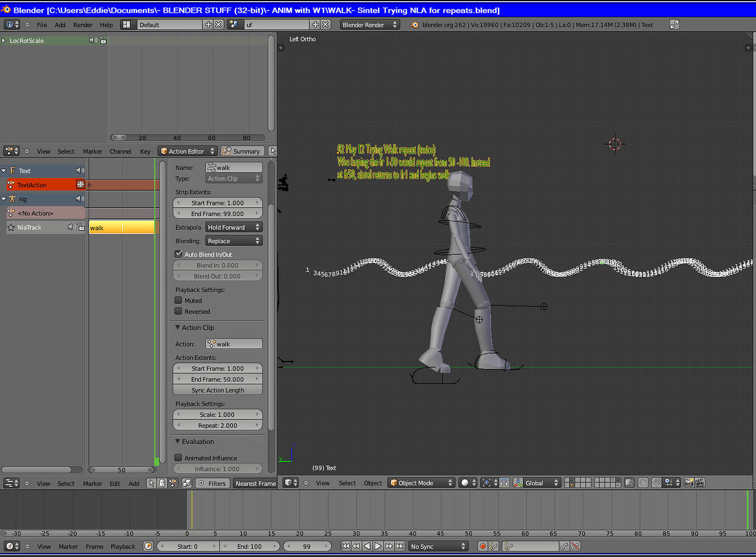Uncheck Auto Blend In/Out
This screenshot has width=756, height=558.
(x=179, y=254)
